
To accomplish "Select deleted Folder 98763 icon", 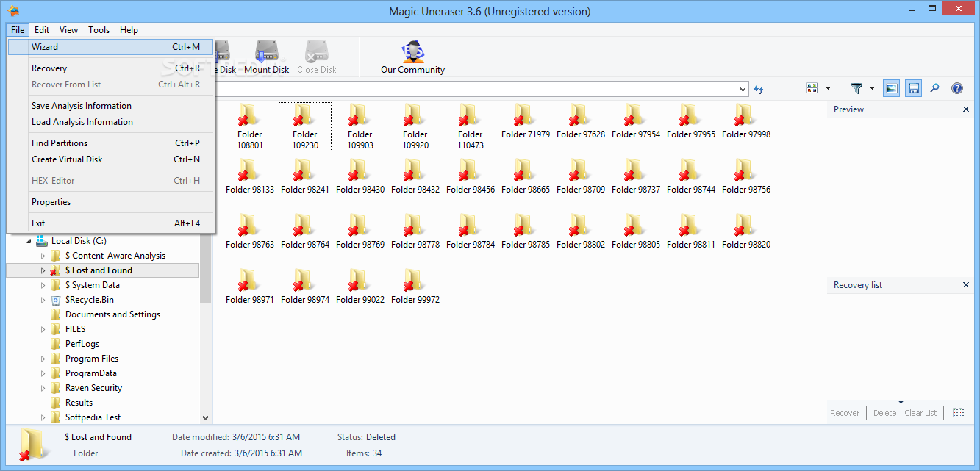I will coord(248,226).
